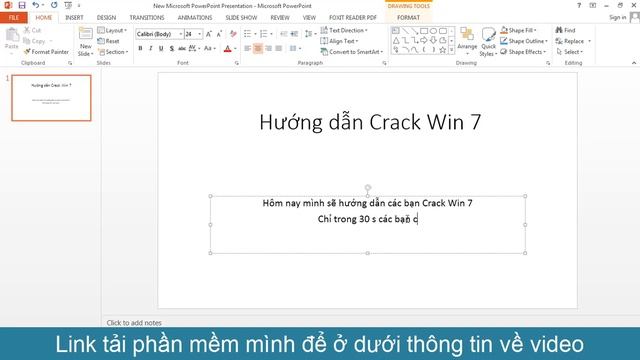640x360 pixels.
Task: Expand Shape Fill options
Action: (x=518, y=30)
